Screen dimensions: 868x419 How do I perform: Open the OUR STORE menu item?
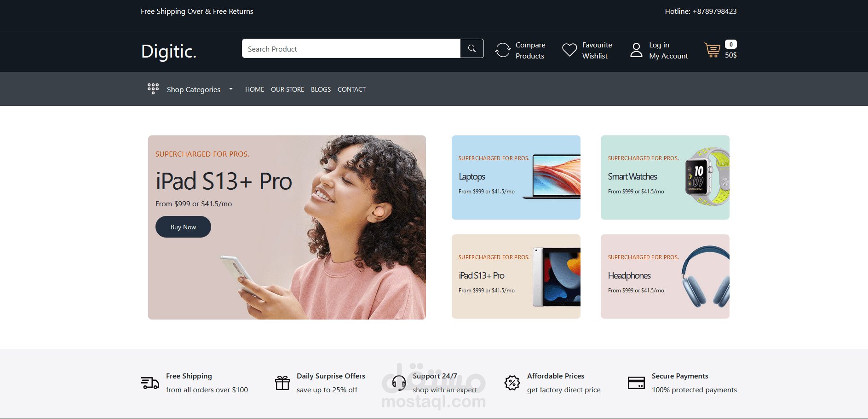click(x=287, y=89)
